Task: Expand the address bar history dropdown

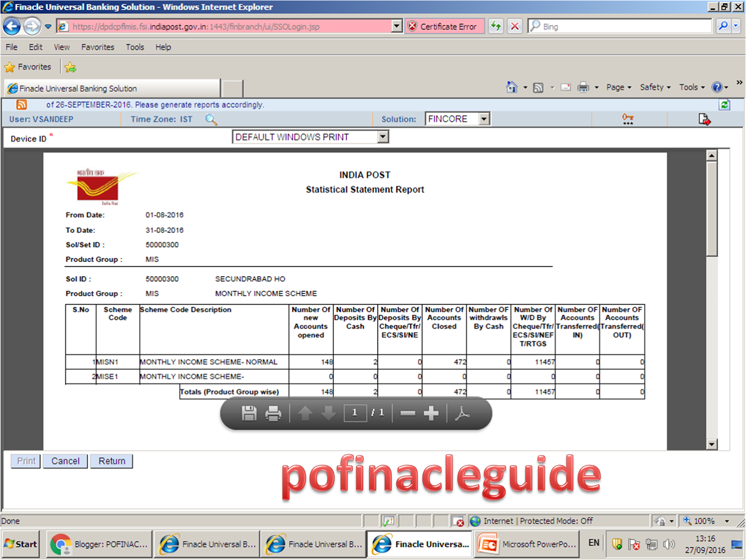Action: pos(396,26)
